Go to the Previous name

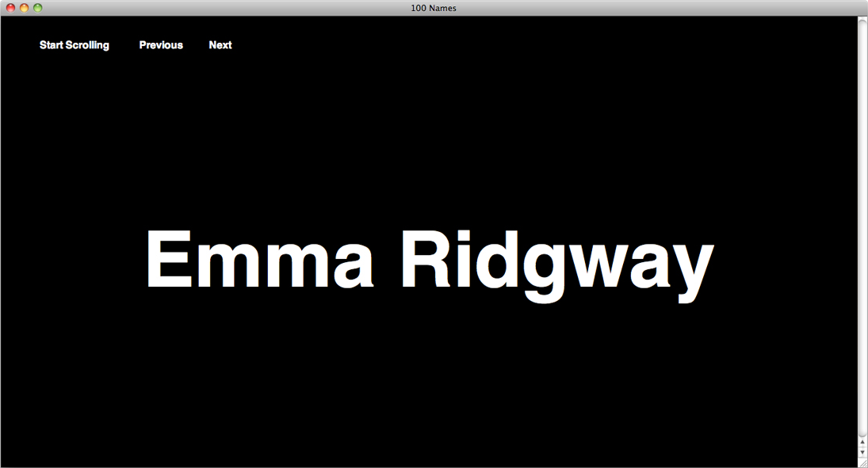(x=161, y=45)
